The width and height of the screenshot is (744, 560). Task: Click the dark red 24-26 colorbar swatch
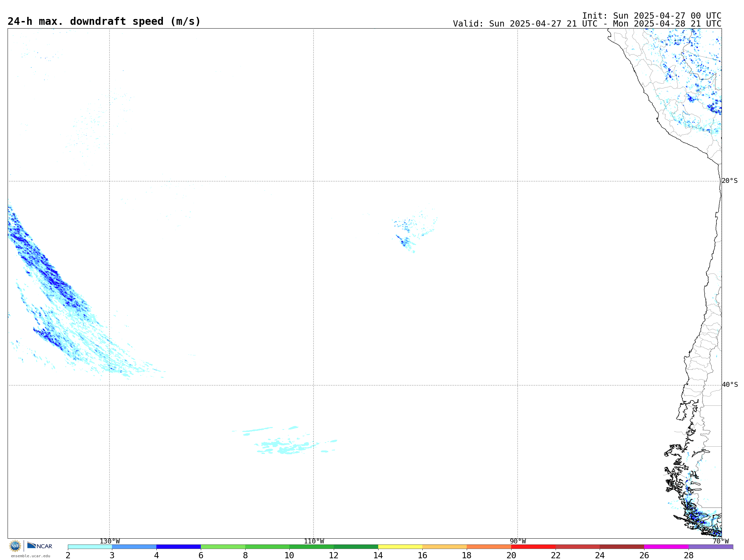[x=622, y=547]
